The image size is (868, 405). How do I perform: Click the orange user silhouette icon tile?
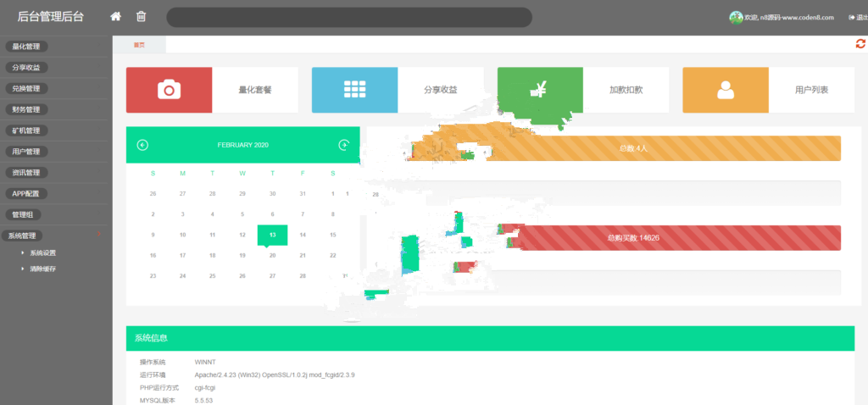725,90
